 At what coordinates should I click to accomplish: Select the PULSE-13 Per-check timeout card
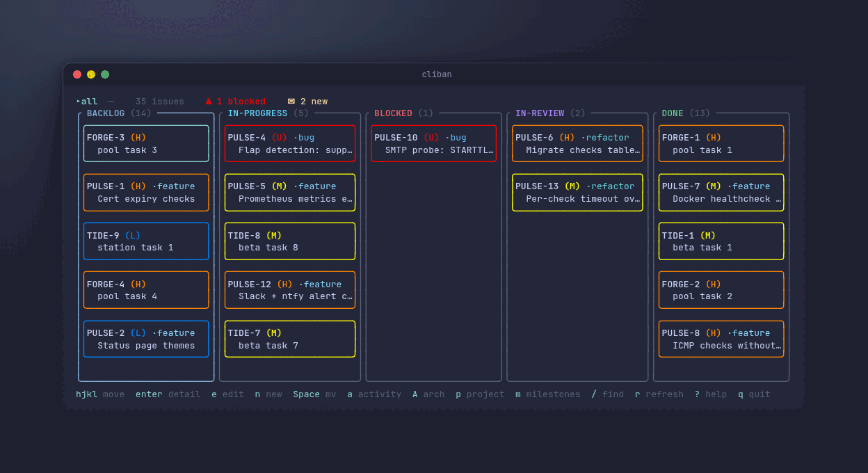pyautogui.click(x=577, y=193)
